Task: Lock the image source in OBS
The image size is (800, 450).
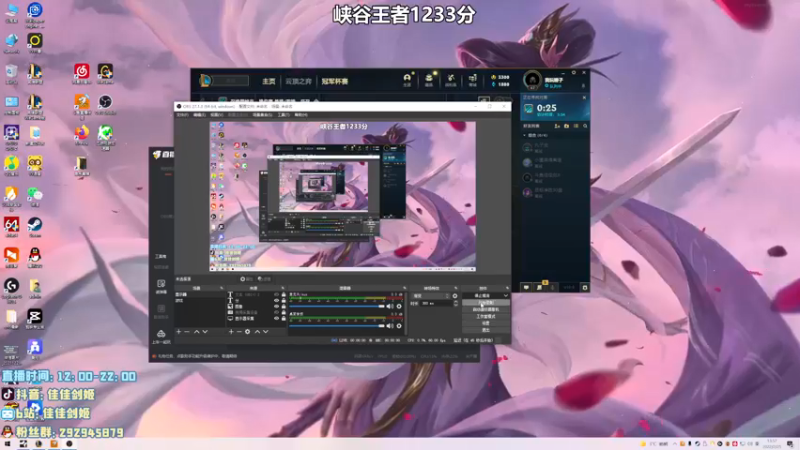Action: coord(284,306)
